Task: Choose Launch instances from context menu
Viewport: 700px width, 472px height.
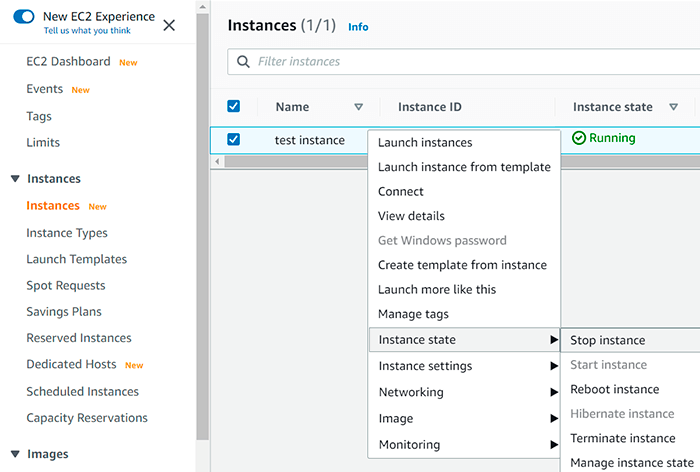Action: (x=464, y=142)
